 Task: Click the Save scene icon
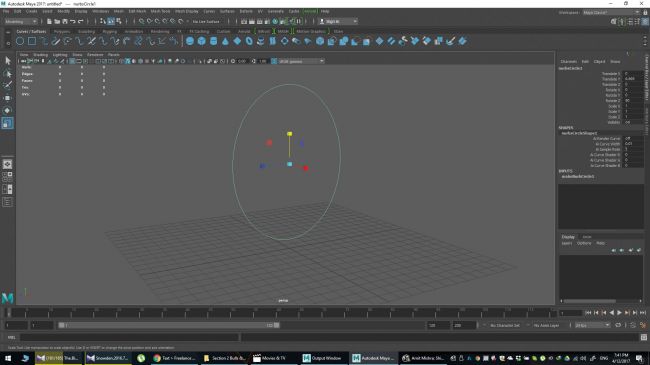pos(65,21)
